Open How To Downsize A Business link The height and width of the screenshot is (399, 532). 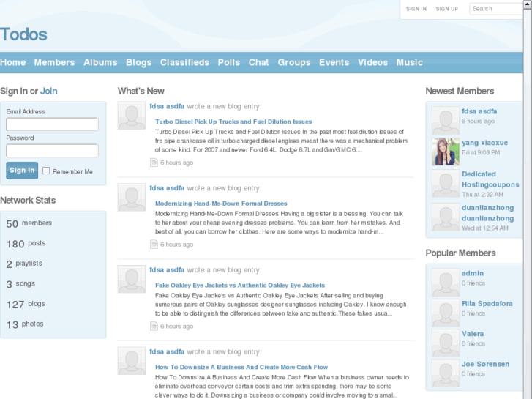241,367
